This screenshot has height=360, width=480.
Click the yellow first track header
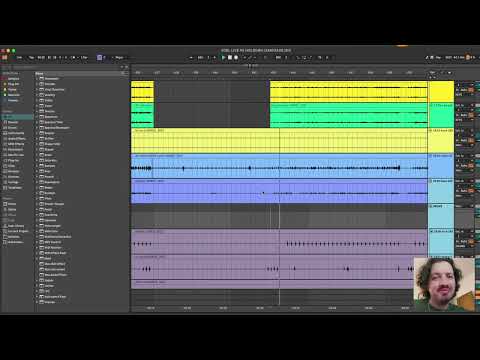(x=441, y=92)
